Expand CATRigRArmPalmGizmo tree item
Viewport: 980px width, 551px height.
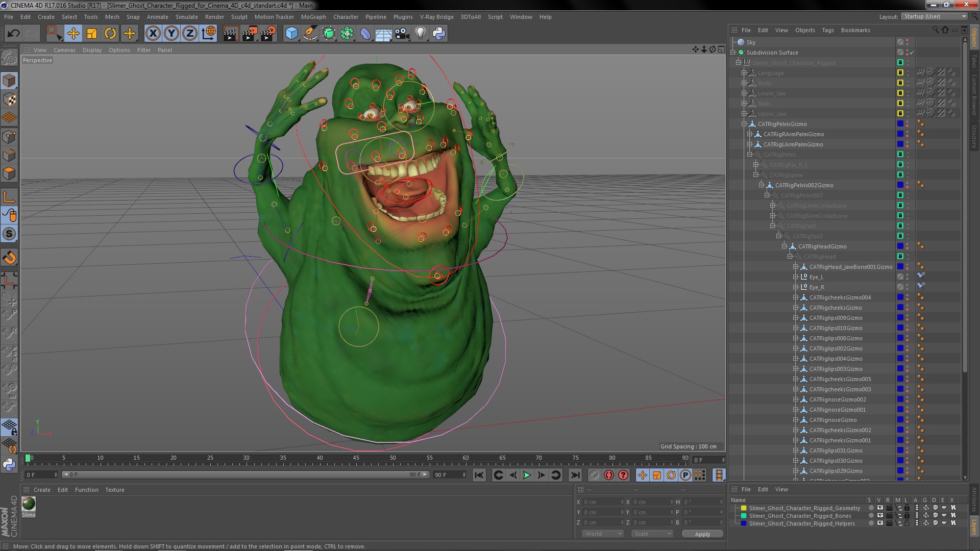[x=750, y=134]
